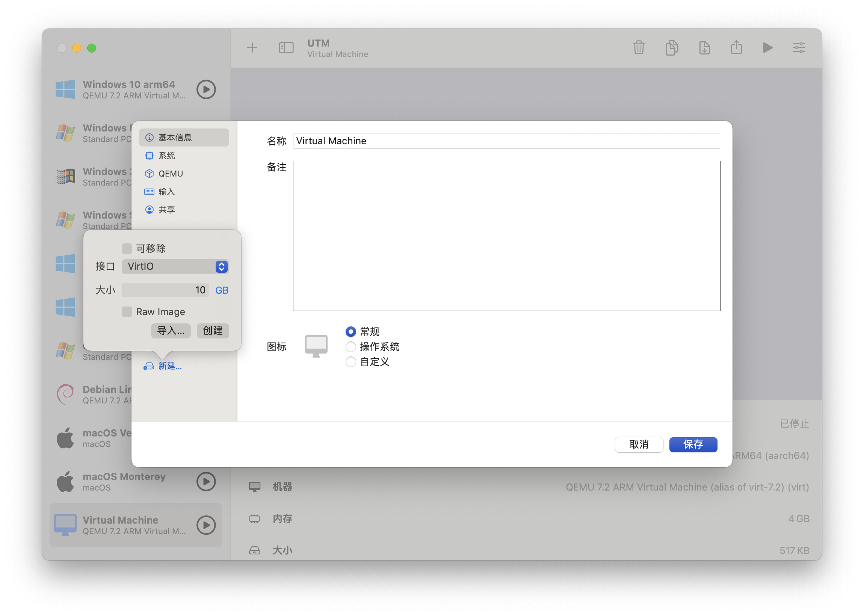
Task: Click the 创建 button to create the drive
Action: 212,331
